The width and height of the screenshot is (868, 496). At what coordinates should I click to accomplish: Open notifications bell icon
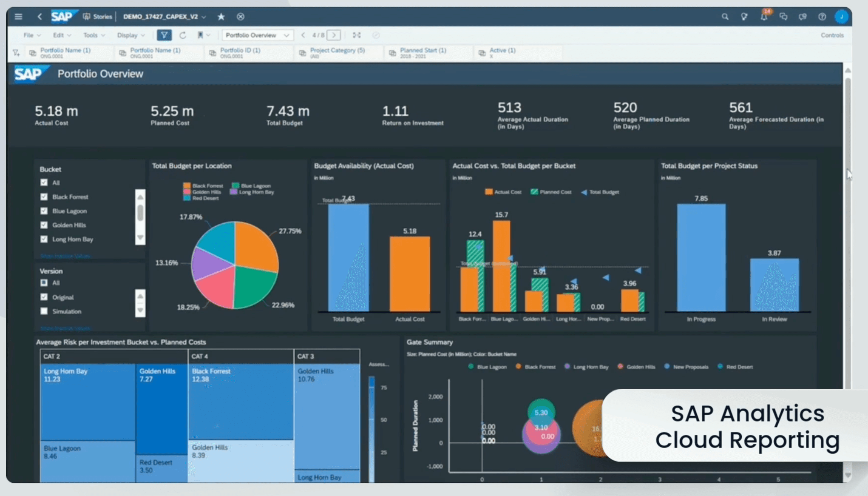[x=764, y=16]
